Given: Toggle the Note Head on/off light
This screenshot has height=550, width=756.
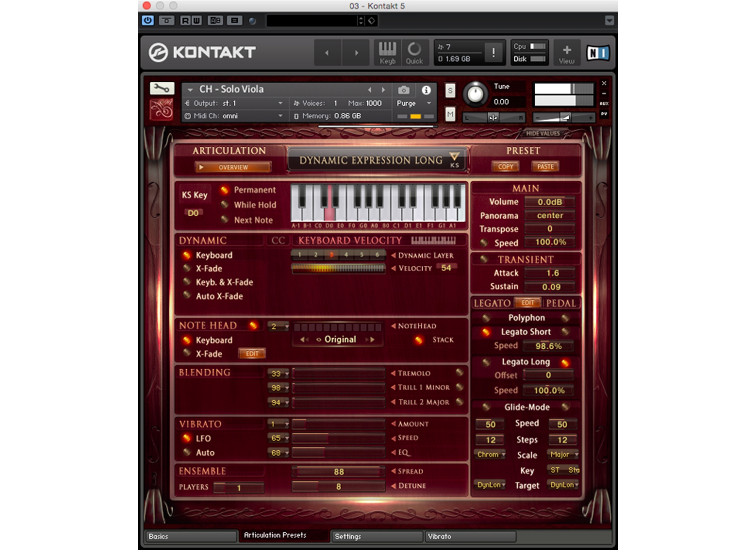Looking at the screenshot, I should click(x=253, y=325).
